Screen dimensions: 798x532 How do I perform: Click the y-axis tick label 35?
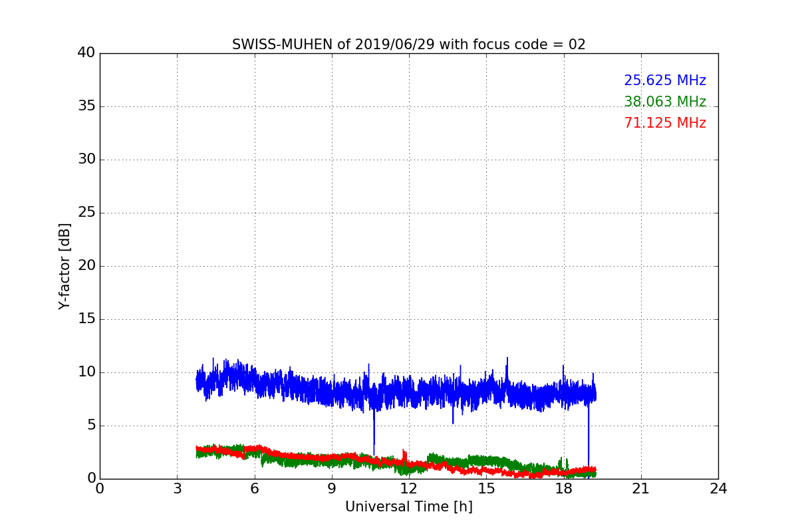coord(86,106)
